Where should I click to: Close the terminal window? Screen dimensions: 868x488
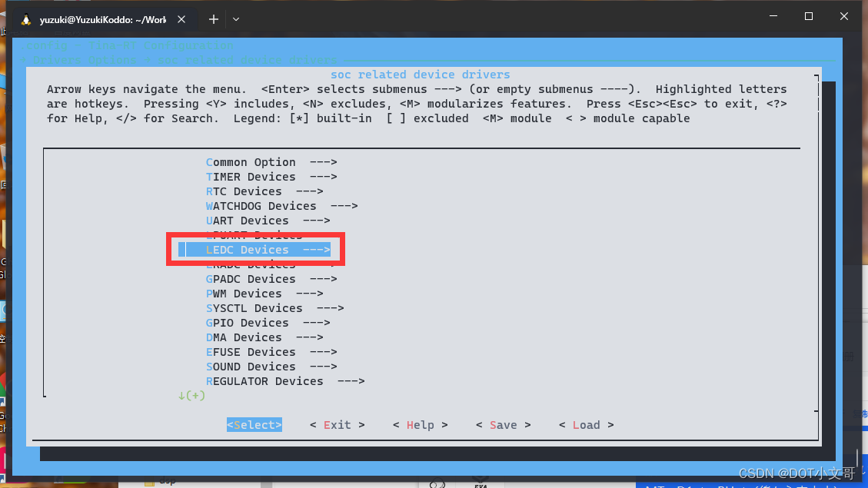click(843, 16)
